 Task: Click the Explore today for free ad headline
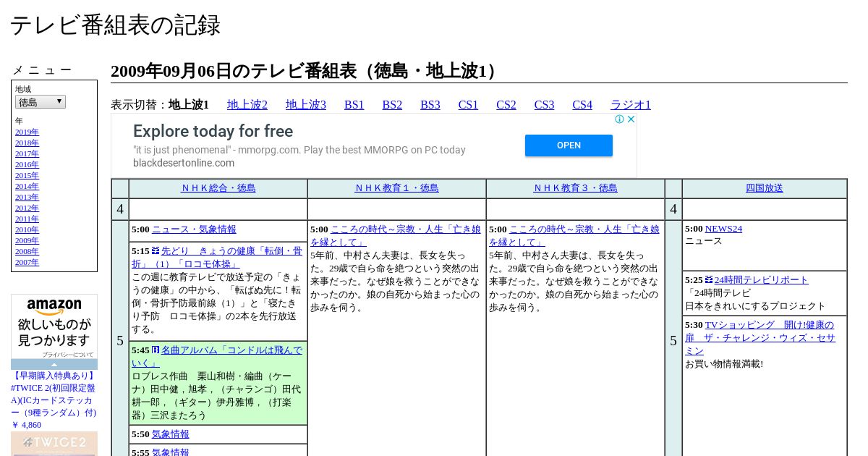tap(213, 131)
